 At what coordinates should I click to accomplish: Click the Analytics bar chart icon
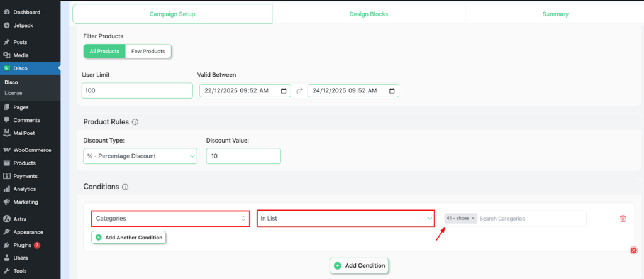click(x=6, y=189)
